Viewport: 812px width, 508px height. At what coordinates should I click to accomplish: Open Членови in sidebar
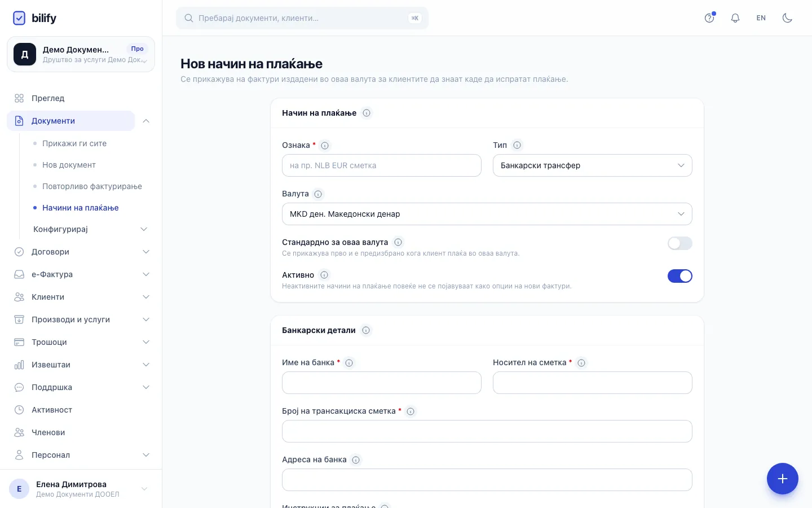81,432
